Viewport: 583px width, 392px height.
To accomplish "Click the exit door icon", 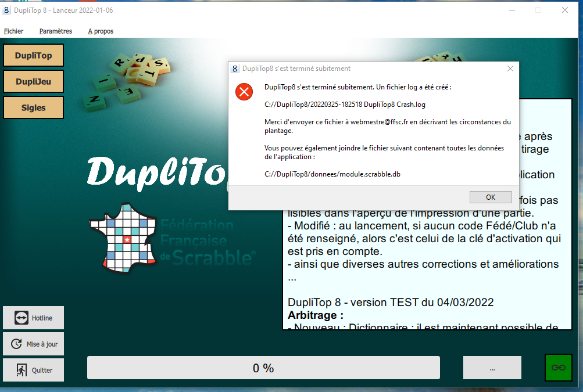I will [22, 370].
